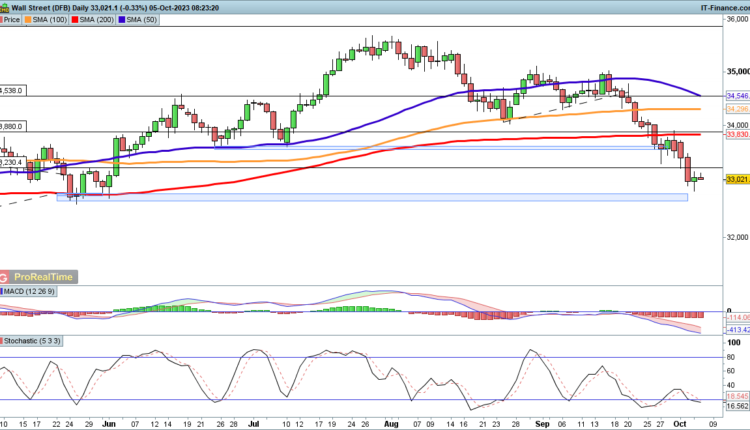Image resolution: width=750 pixels, height=430 pixels.
Task: Click the MACD -413.42 value tag
Action: pos(736,328)
